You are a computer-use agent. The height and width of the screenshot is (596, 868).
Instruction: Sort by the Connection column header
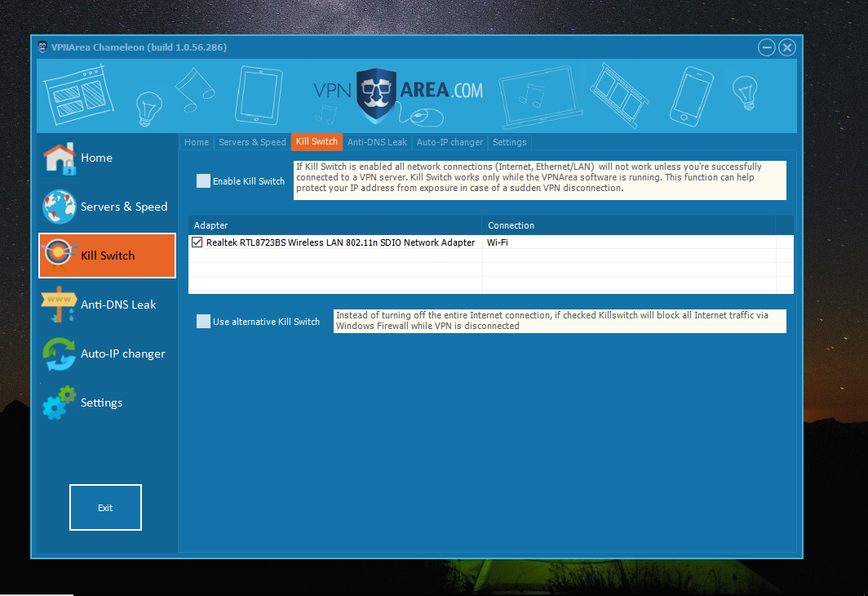(x=629, y=225)
